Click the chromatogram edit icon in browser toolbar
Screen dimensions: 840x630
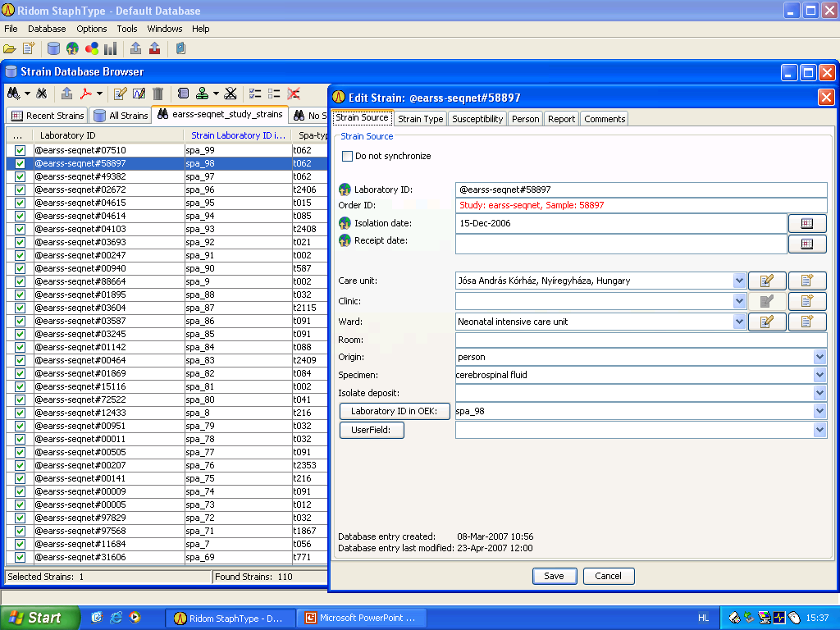[x=139, y=94]
